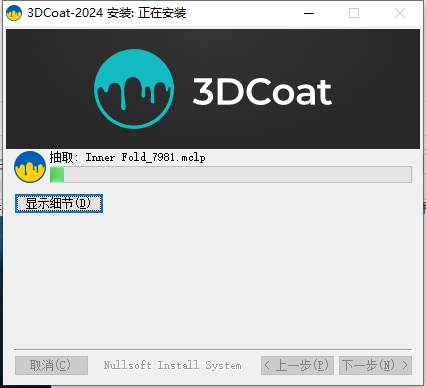426x388 pixels.
Task: Minimize the installer window
Action: [309, 13]
